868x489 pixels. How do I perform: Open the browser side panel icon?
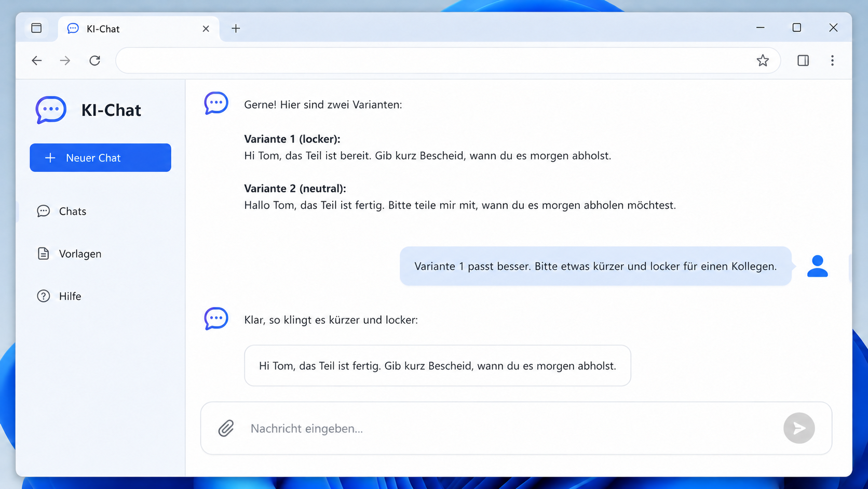coord(803,60)
